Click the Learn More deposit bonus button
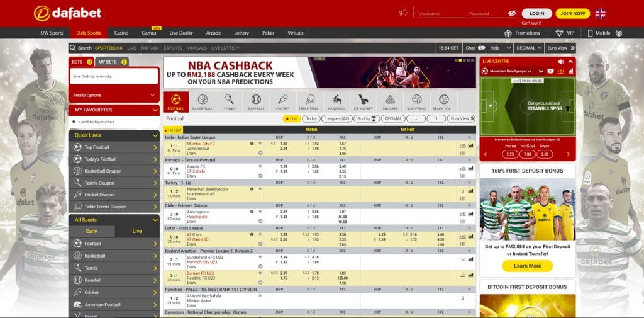 click(x=528, y=266)
